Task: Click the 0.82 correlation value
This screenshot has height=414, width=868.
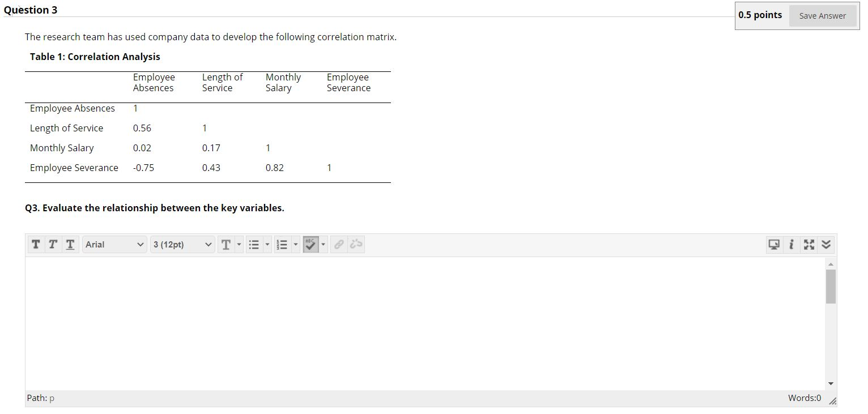Action: tap(275, 168)
